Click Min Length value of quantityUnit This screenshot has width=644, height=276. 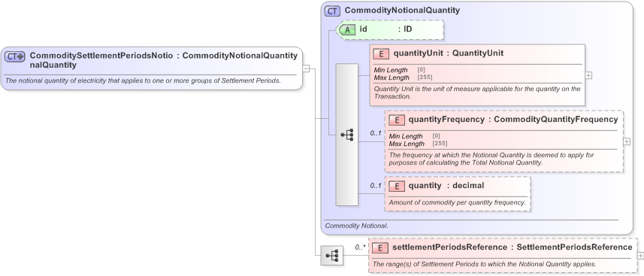pos(422,70)
